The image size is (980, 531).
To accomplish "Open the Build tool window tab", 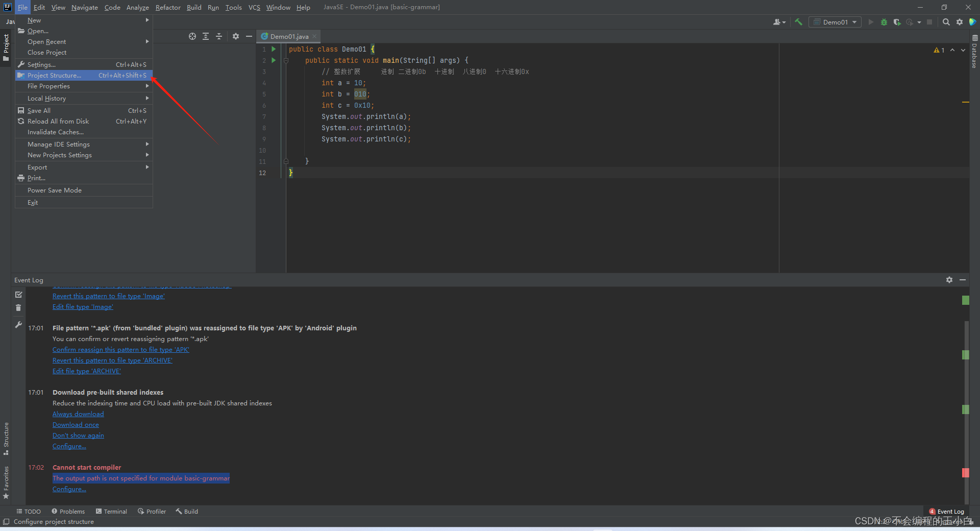I will 187,512.
